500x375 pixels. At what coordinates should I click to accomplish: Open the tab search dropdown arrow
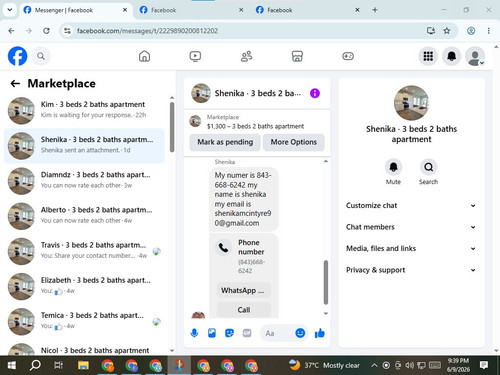coord(10,10)
